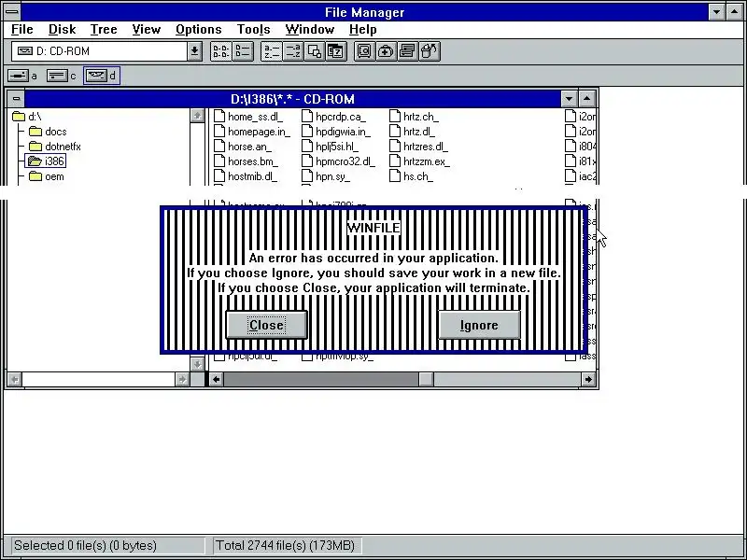Open the Options menu

(198, 30)
